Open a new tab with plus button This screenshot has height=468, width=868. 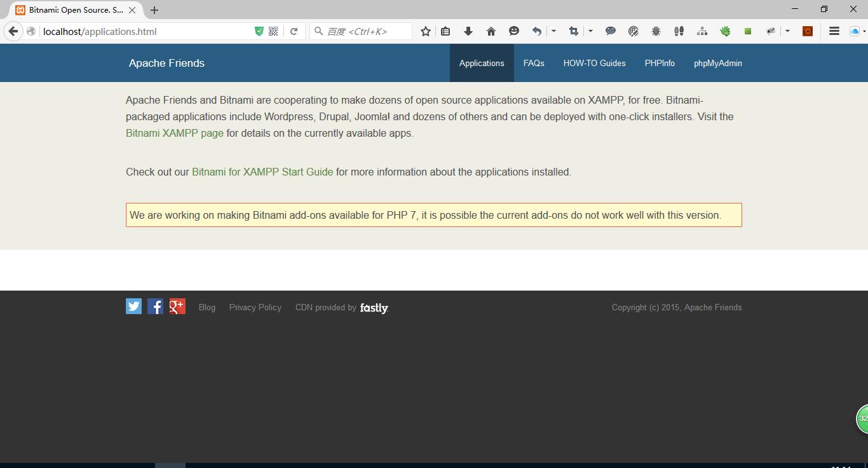click(154, 10)
